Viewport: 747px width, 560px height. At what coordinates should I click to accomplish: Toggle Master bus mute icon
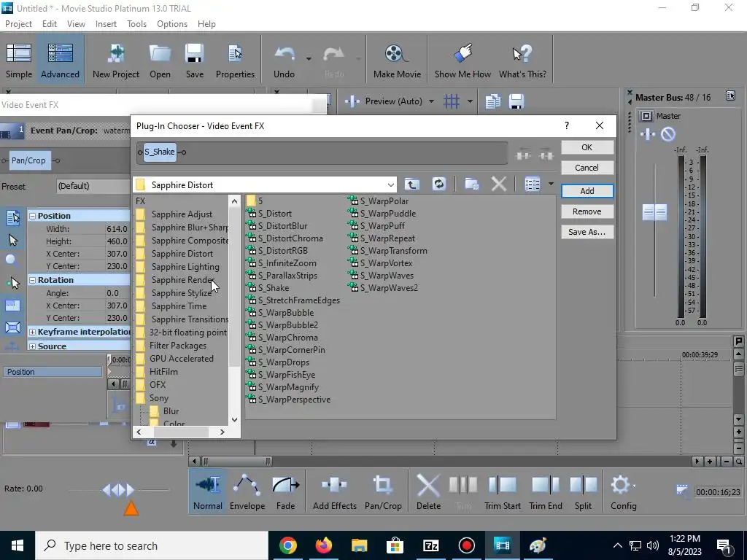[668, 135]
